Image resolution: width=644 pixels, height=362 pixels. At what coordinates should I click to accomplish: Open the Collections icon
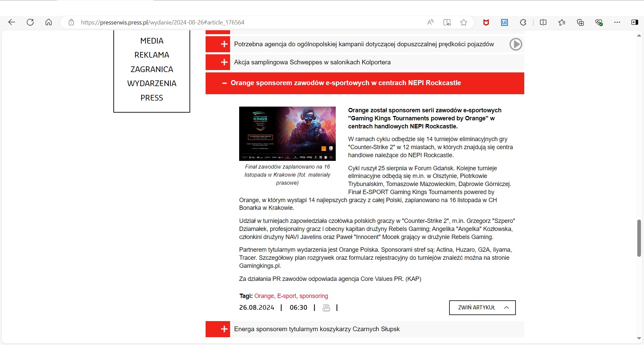click(x=580, y=22)
